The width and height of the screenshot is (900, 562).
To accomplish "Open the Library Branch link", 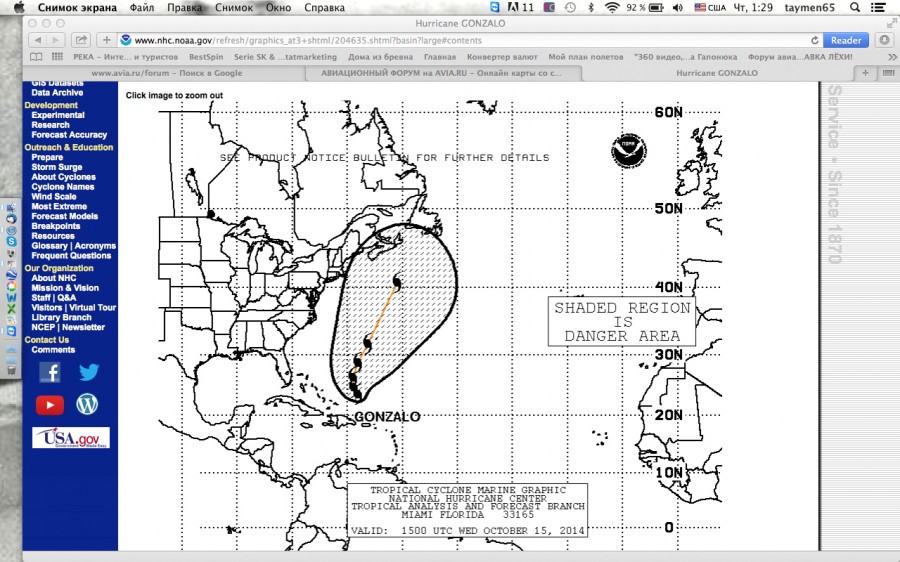I will [x=61, y=317].
